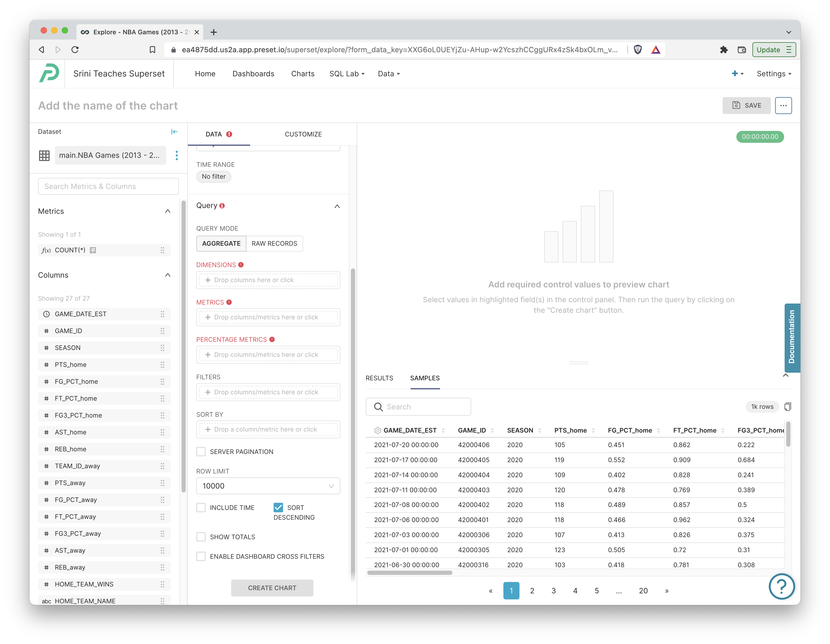Uncheck Sort Descending checkbox

coord(278,507)
